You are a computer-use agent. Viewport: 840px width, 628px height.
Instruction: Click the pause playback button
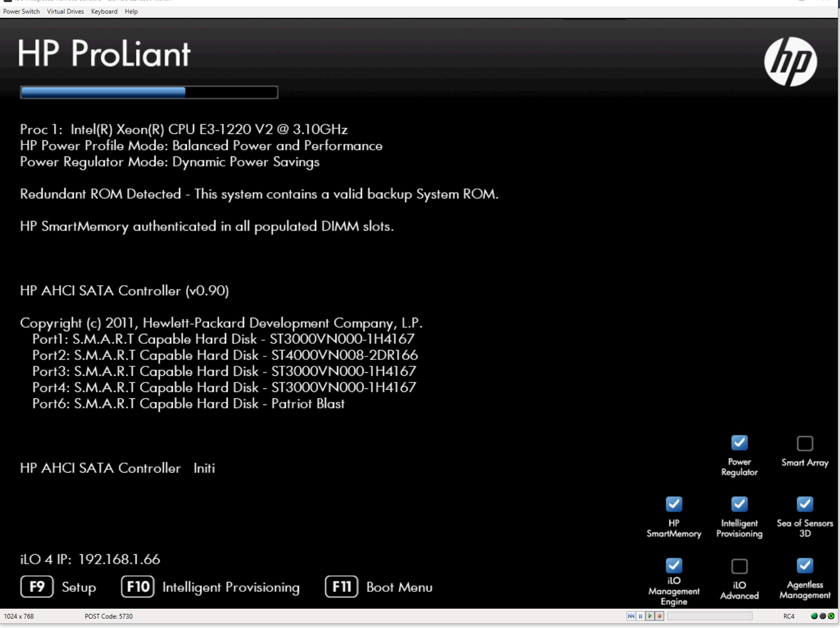click(640, 616)
